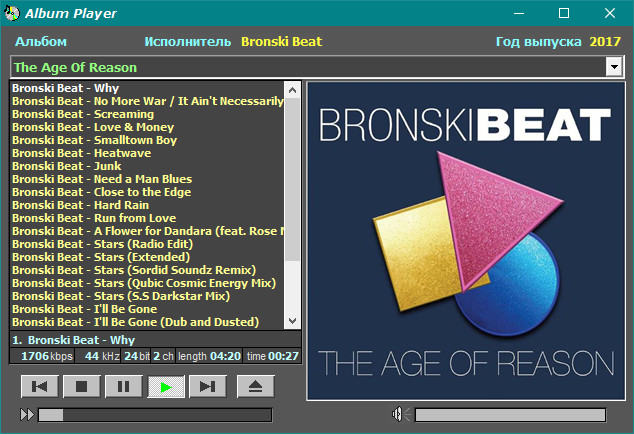Screen dimensions: 634x434
Task: Click the Album Player app icon
Action: pyautogui.click(x=12, y=13)
